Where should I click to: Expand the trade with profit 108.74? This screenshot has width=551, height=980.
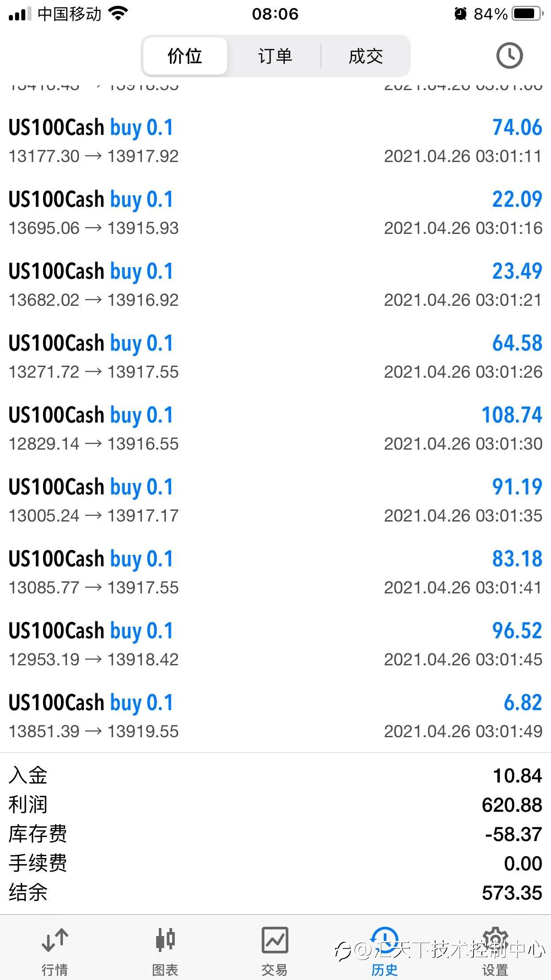[x=275, y=429]
